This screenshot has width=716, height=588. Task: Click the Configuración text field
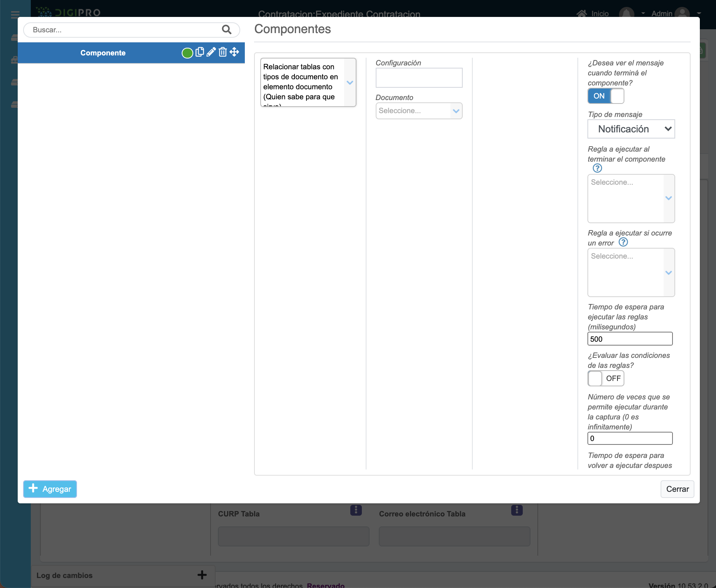[x=419, y=78]
